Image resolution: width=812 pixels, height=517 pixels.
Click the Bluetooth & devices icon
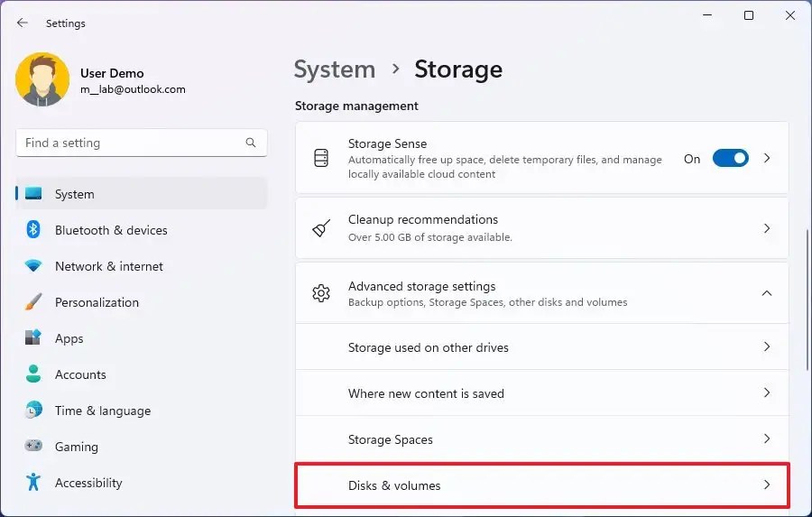33,230
